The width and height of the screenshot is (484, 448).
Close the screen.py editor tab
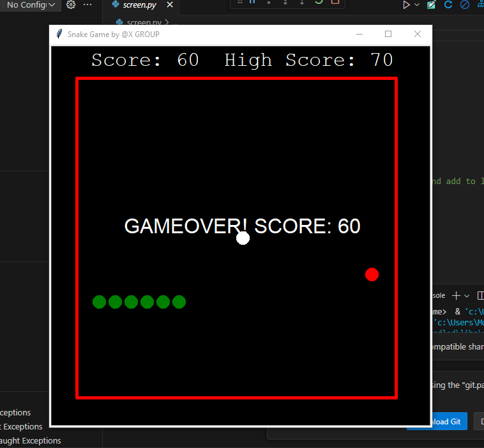point(169,5)
